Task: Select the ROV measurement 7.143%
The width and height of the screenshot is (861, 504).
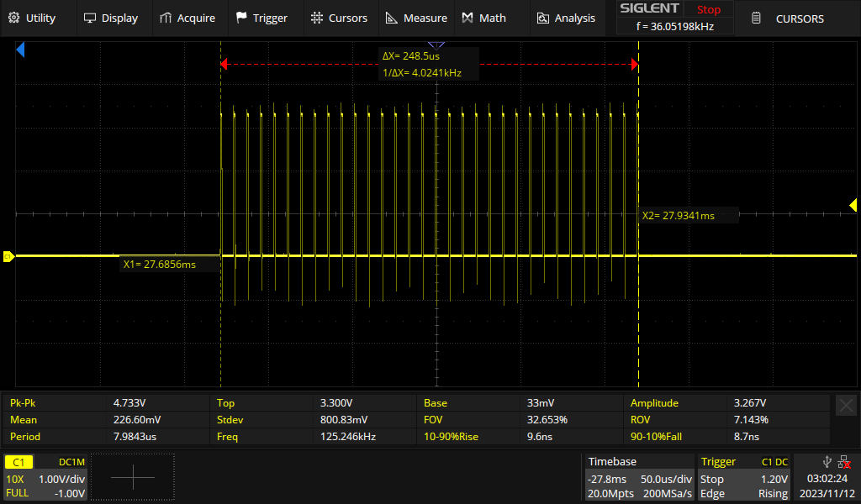Action: pyautogui.click(x=727, y=419)
